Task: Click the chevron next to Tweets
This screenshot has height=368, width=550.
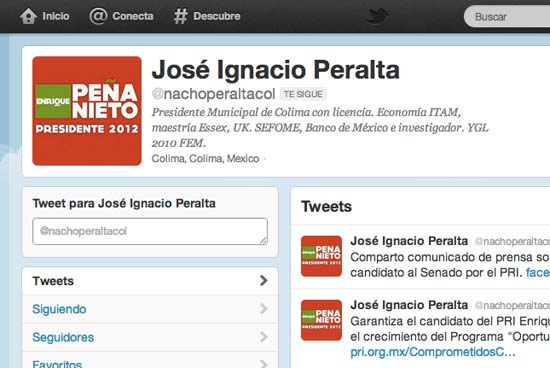Action: [x=264, y=281]
